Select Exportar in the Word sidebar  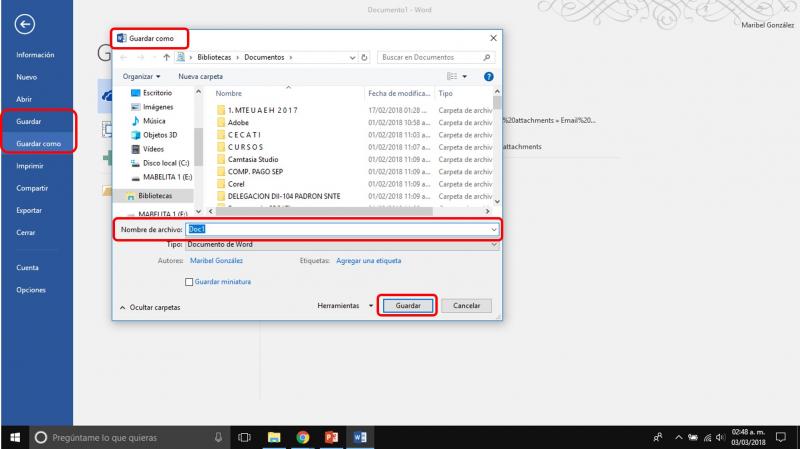[x=29, y=210]
